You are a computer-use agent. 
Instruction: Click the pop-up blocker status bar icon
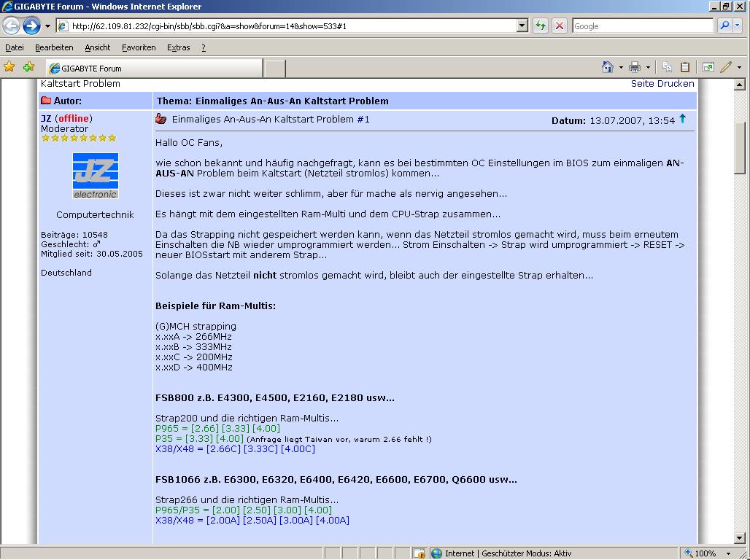tap(420, 553)
